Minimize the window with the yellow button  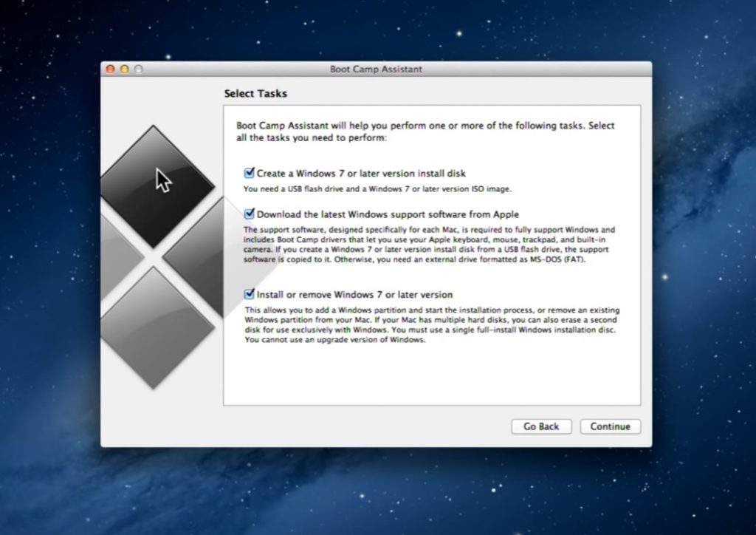[124, 69]
